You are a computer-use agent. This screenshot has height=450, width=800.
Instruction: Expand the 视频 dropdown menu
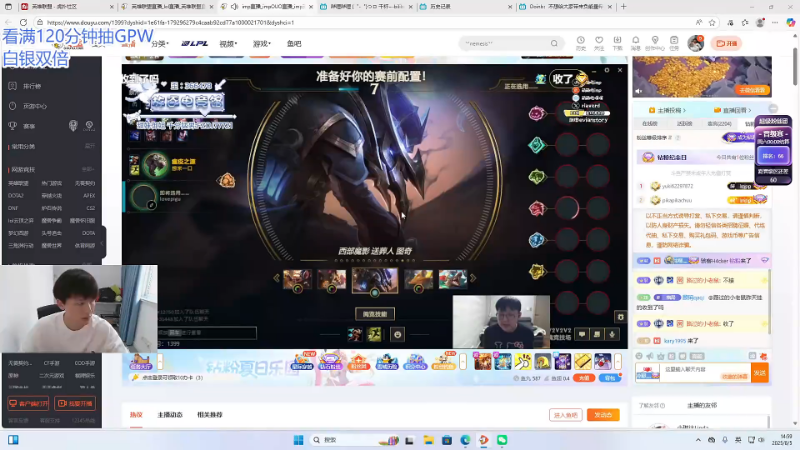click(228, 44)
